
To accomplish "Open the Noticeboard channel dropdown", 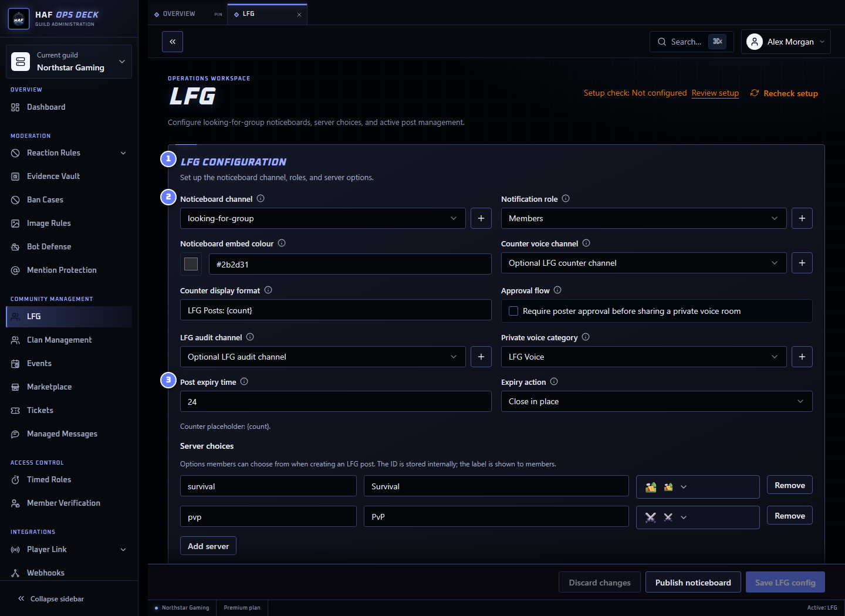I will [323, 218].
